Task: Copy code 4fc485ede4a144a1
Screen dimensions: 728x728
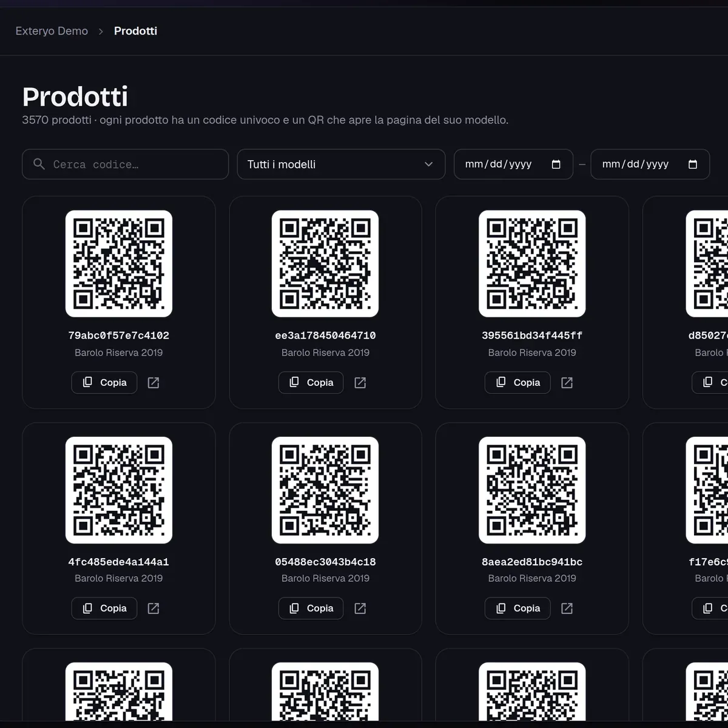Action: coord(104,608)
